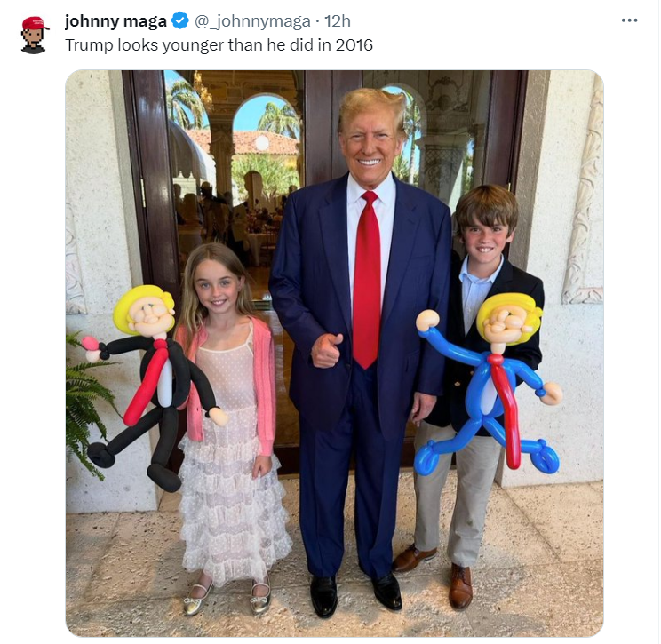Viewport: 661px width, 644px height.
Task: Open the pixel-art avatar with red cap
Action: coord(34,35)
